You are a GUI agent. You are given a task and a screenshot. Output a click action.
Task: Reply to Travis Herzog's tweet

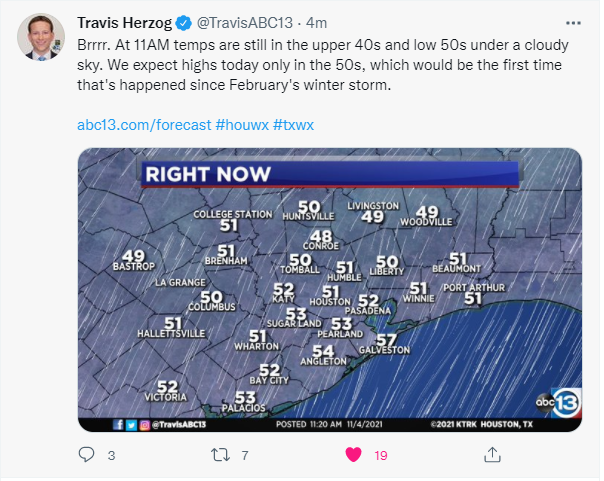click(x=85, y=455)
